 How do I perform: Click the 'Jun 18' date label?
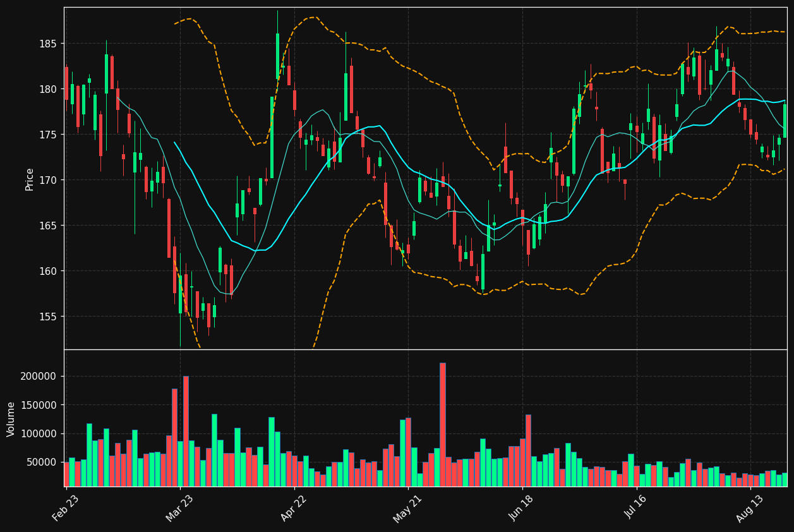(x=522, y=508)
